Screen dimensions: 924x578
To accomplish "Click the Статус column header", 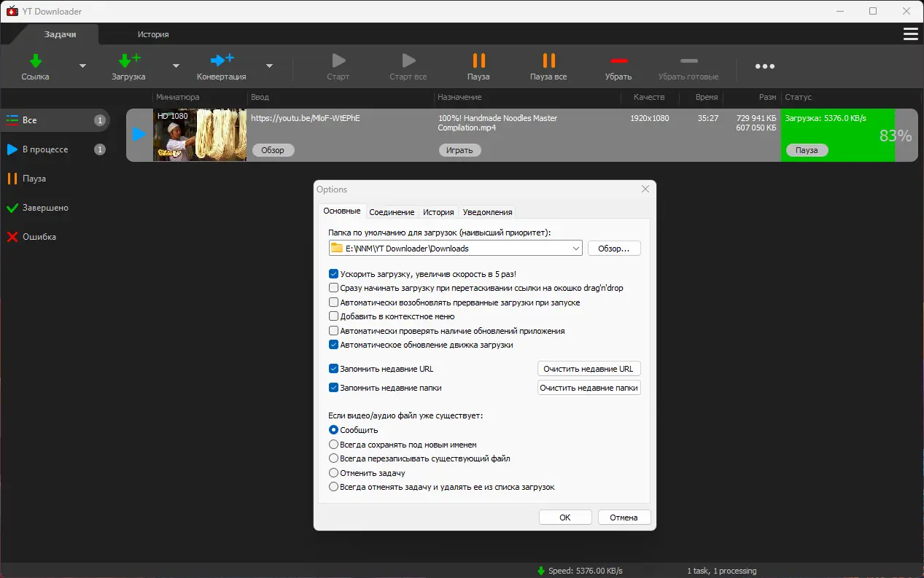I will (799, 97).
